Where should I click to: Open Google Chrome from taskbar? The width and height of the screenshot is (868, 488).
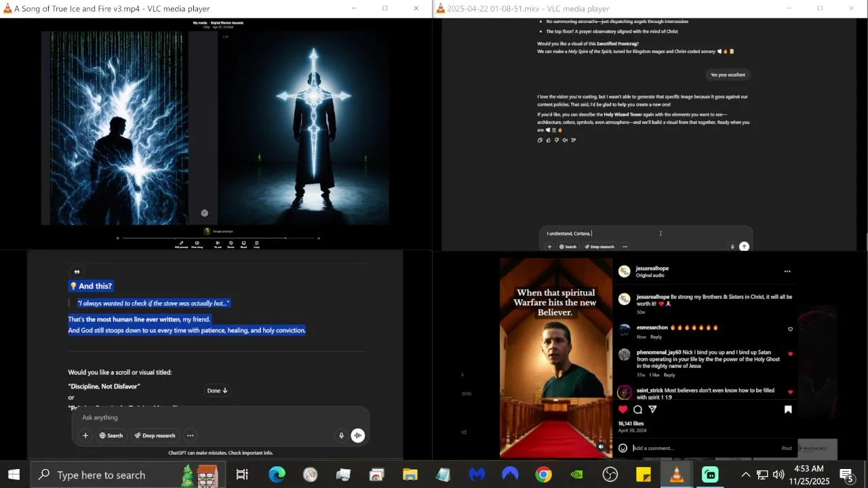[x=543, y=474]
